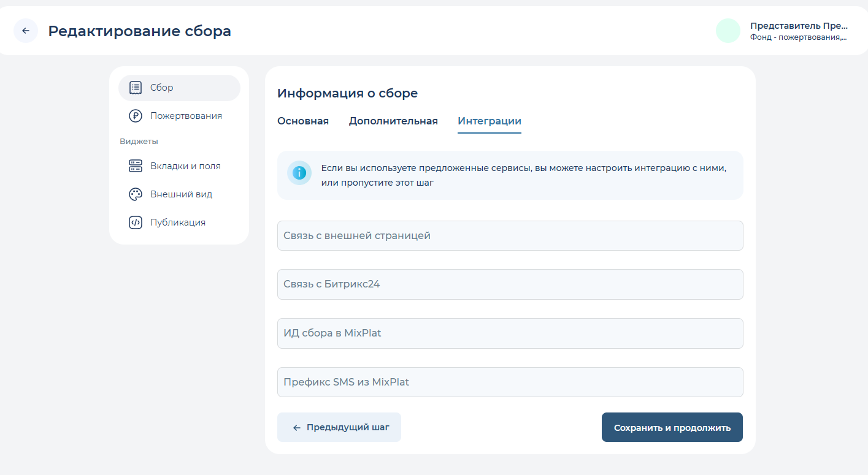Open the Публикация section

179,222
